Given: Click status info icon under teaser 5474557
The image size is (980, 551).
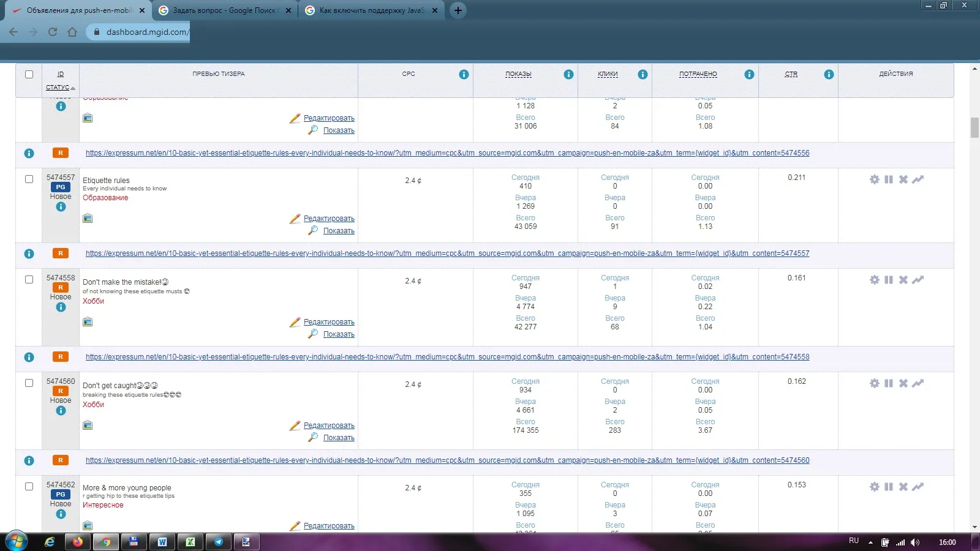Looking at the screenshot, I should 61,207.
